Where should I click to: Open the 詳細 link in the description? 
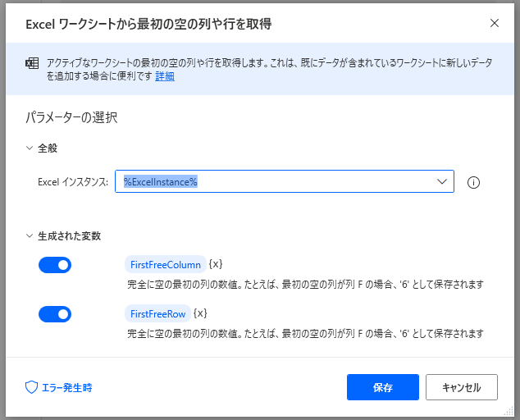point(165,76)
